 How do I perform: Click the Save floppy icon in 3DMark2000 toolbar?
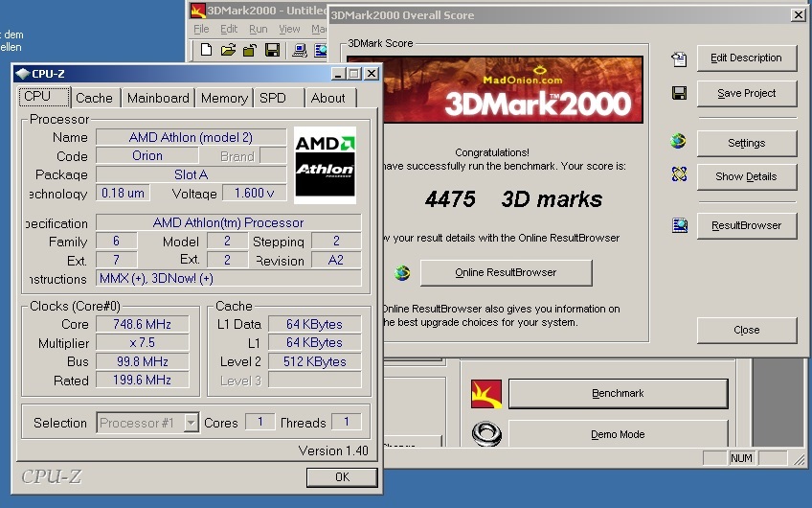(272, 50)
